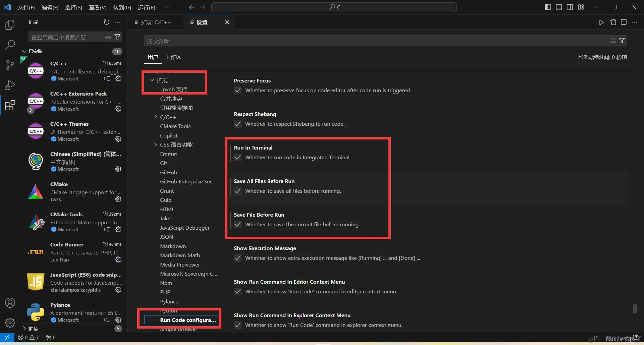Screen dimensions: 644x345
Task: Open manage gear for C/C++ Themes
Action: click(x=118, y=139)
